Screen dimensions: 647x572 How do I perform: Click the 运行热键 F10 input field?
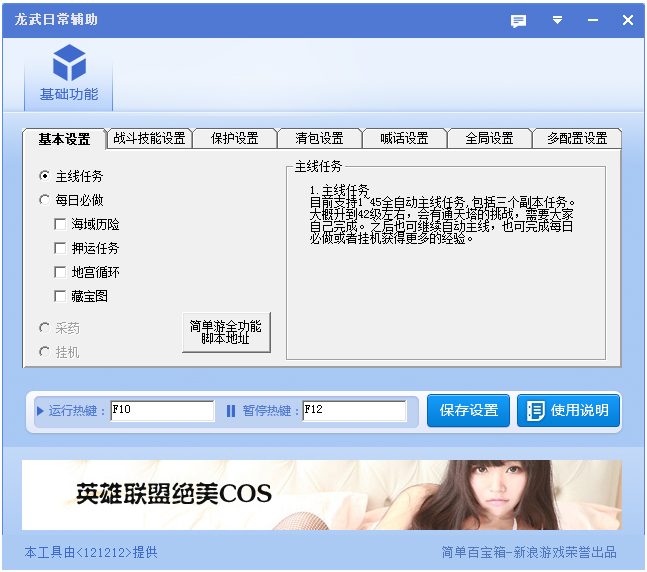(162, 411)
